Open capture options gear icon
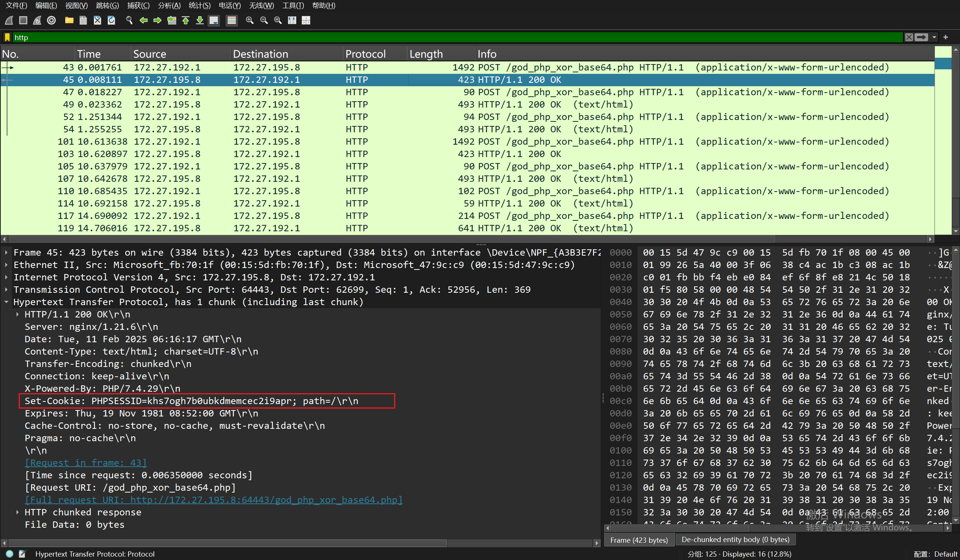This screenshot has width=960, height=560. point(51,20)
